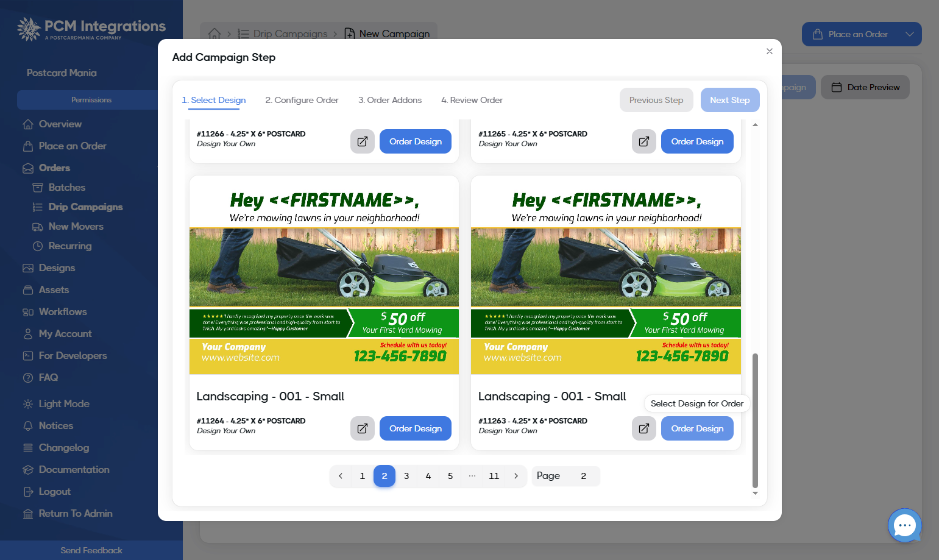This screenshot has width=939, height=560.
Task: Open external preview for design #11265
Action: (643, 141)
